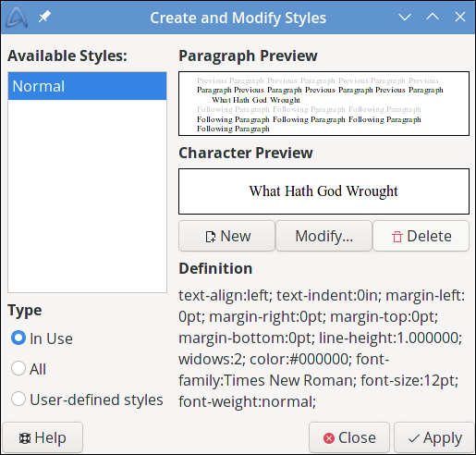This screenshot has width=476, height=455.
Task: Maximize window using up chevron
Action: [x=433, y=17]
